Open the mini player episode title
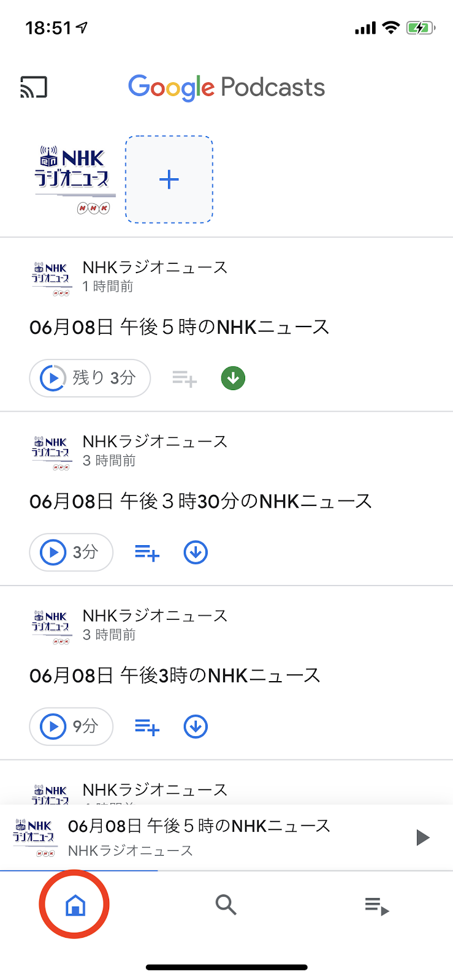This screenshot has height=980, width=453. click(x=199, y=826)
